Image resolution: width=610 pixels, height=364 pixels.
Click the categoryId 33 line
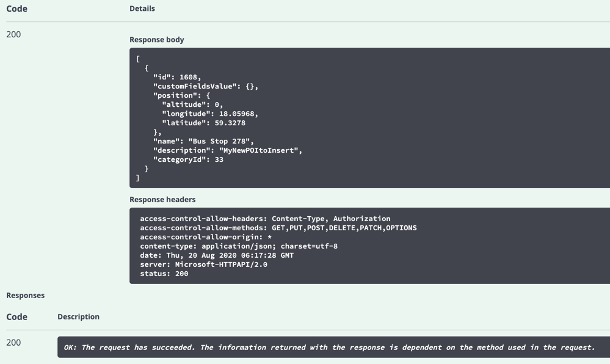(188, 159)
